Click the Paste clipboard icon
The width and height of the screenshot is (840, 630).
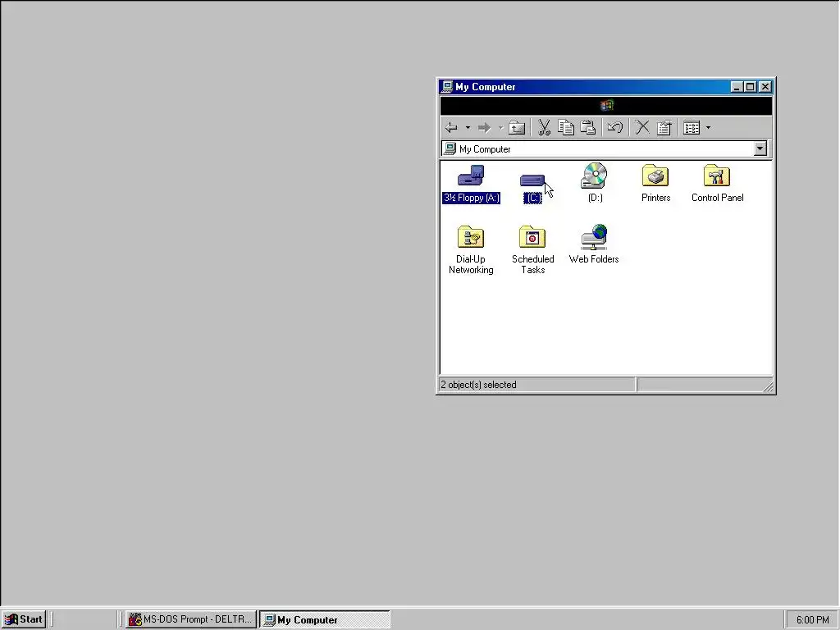pos(587,127)
